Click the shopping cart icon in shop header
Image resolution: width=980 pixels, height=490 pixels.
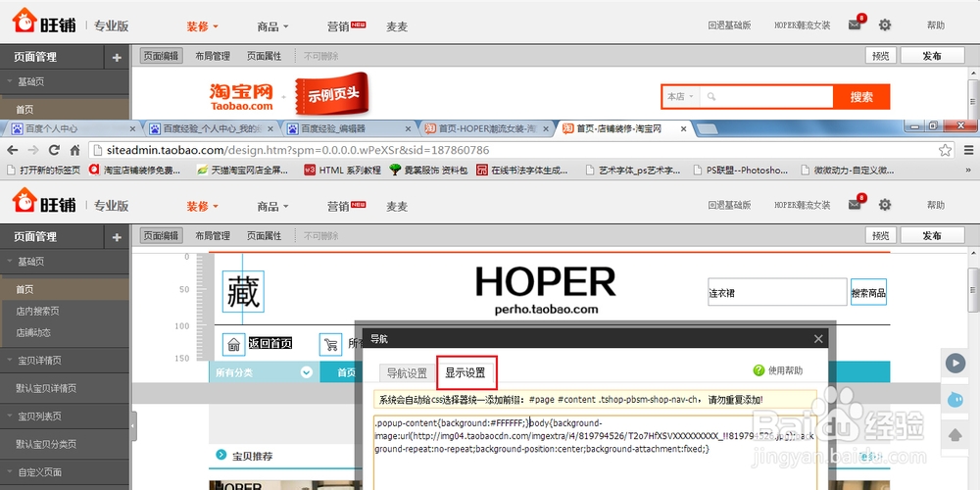330,344
